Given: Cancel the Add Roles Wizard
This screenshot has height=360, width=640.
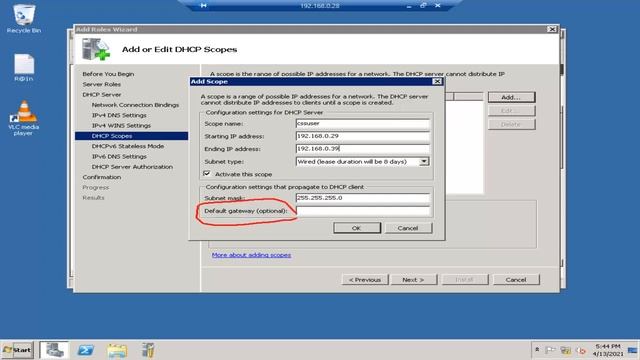Looking at the screenshot, I should 516,280.
